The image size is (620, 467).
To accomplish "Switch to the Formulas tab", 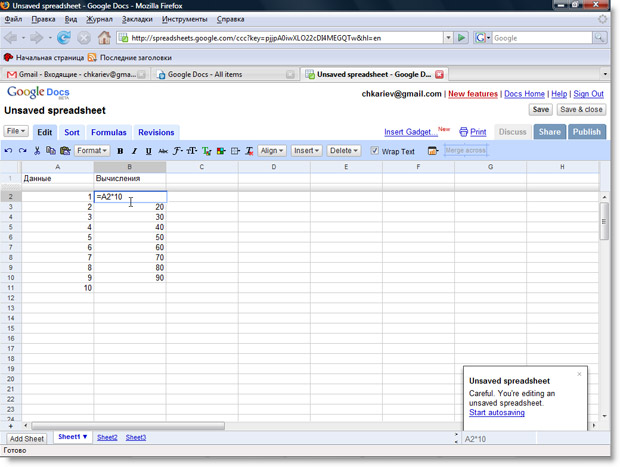I will pyautogui.click(x=109, y=132).
